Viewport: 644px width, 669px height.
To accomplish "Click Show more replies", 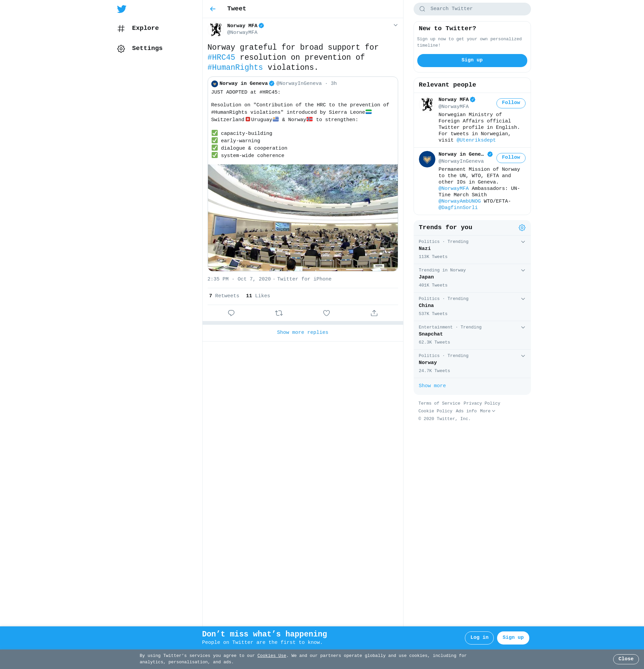I will 303,332.
